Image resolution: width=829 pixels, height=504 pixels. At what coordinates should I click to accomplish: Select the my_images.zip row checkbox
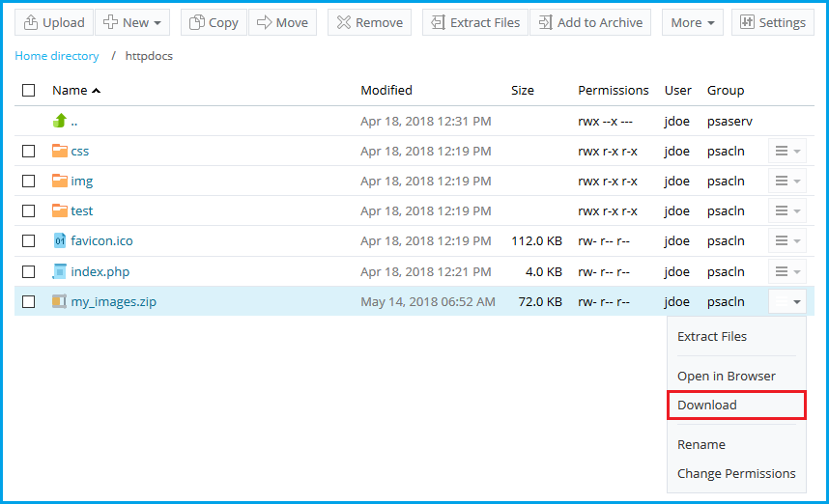click(29, 301)
